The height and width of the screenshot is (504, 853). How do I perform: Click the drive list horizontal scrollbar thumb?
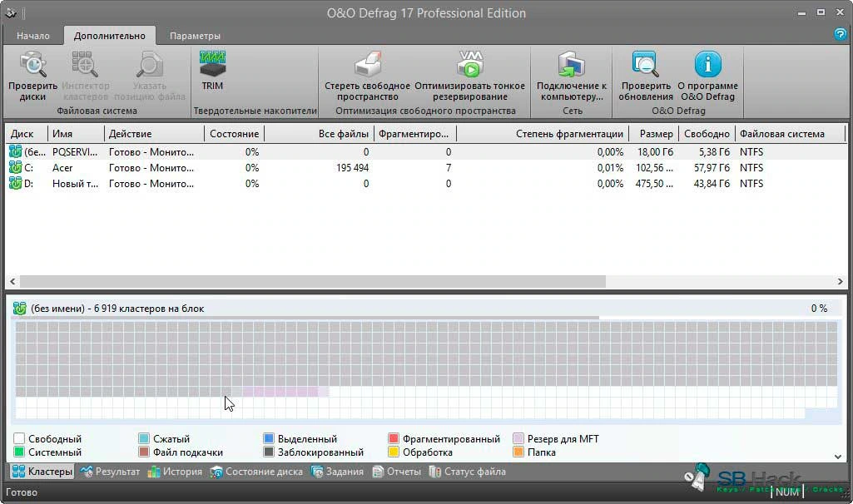[x=312, y=281]
